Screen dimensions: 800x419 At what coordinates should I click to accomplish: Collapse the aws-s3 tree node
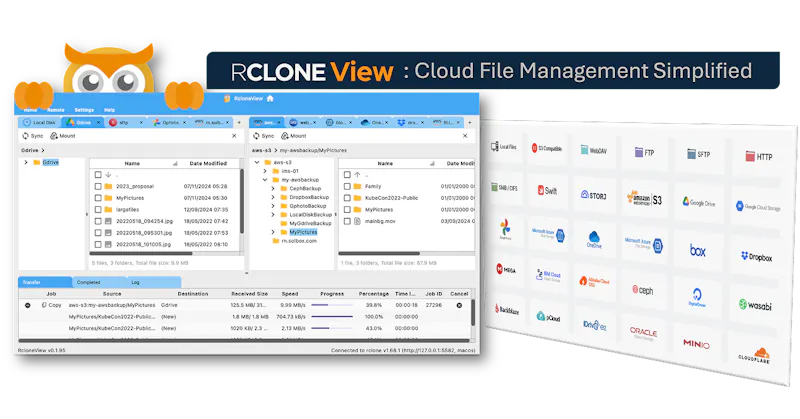pos(257,162)
